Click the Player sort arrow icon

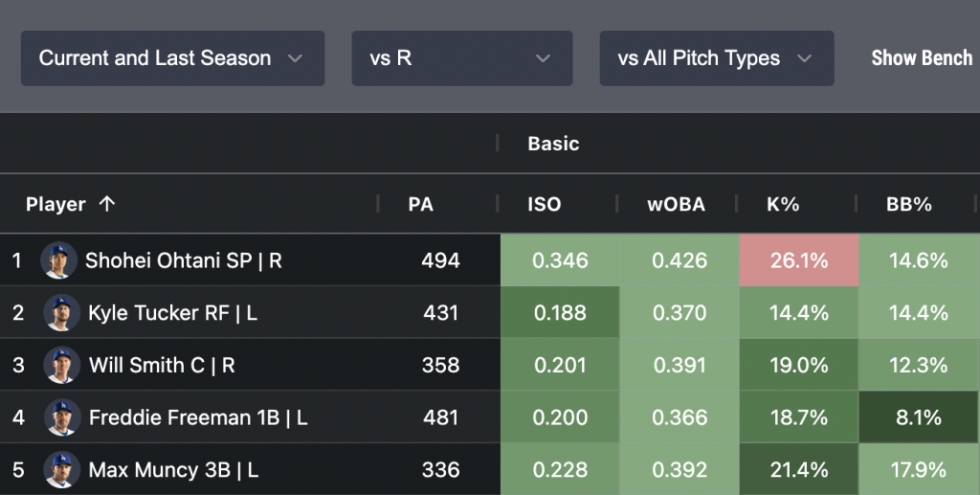(x=107, y=204)
